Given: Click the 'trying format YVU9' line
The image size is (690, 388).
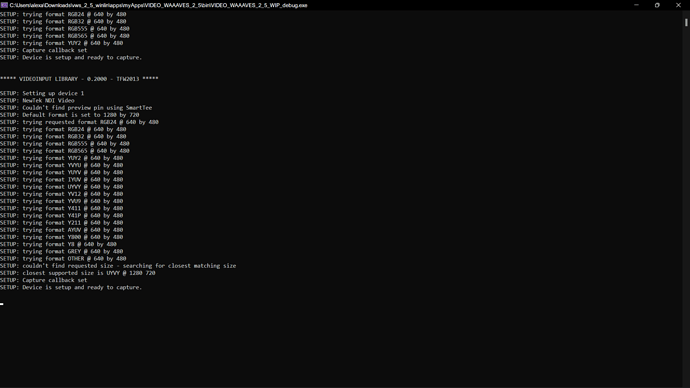Looking at the screenshot, I should [x=62, y=201].
